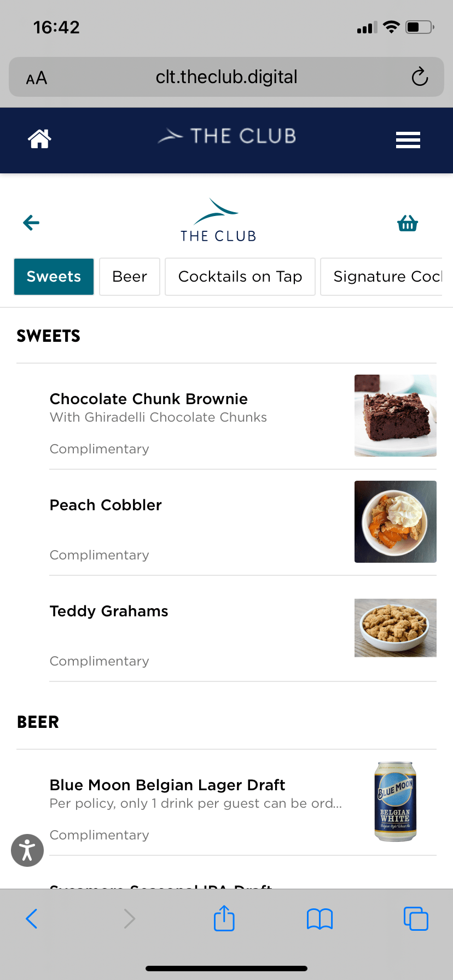Image resolution: width=453 pixels, height=980 pixels.
Task: Tap the clt.theclub.digital address field
Action: [x=226, y=77]
